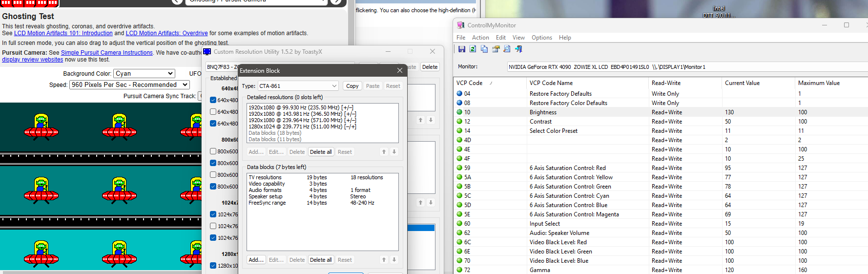Image resolution: width=868 pixels, height=274 pixels.
Task: Click Intel DTT desktop shortcut label
Action: coord(719,12)
